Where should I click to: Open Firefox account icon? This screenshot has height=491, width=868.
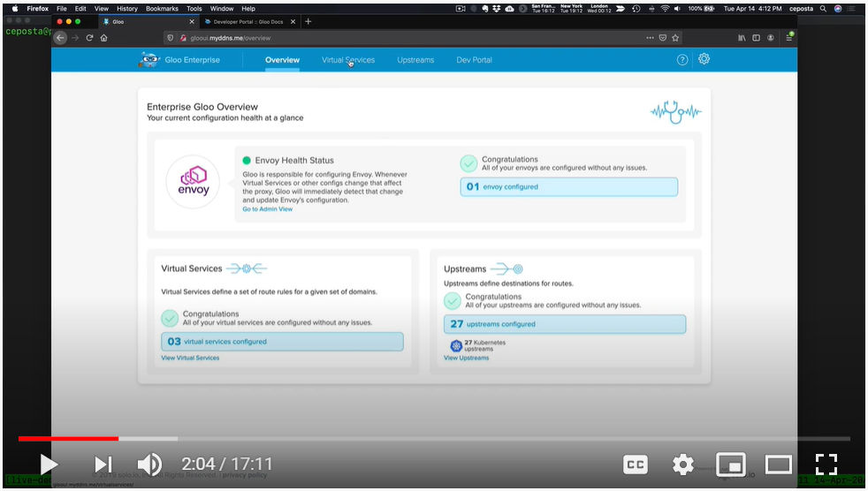coord(771,38)
